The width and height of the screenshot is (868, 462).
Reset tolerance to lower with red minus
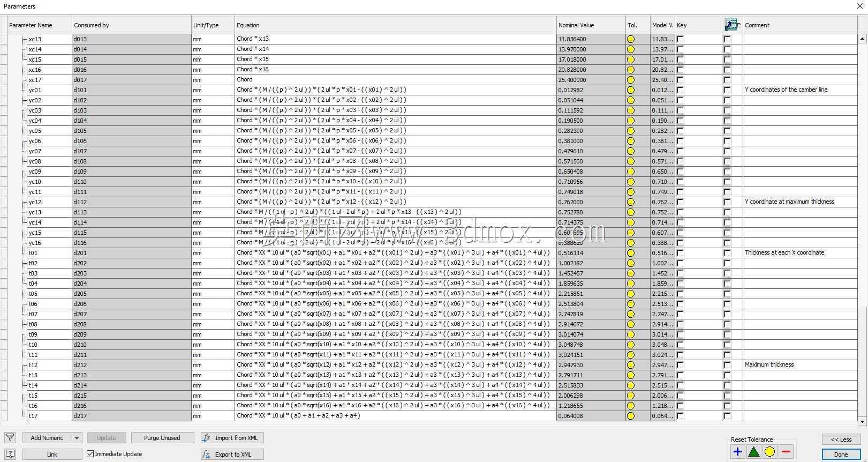point(786,452)
